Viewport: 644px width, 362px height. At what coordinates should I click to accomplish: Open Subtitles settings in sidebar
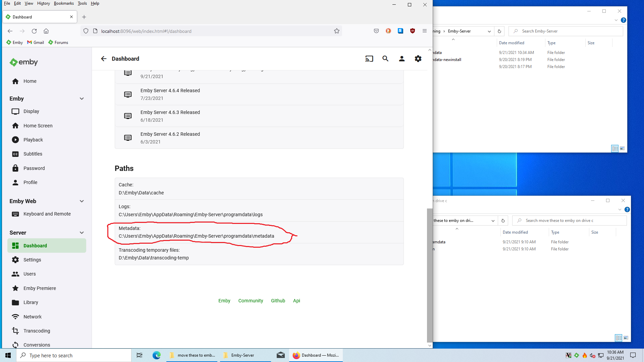click(x=33, y=154)
